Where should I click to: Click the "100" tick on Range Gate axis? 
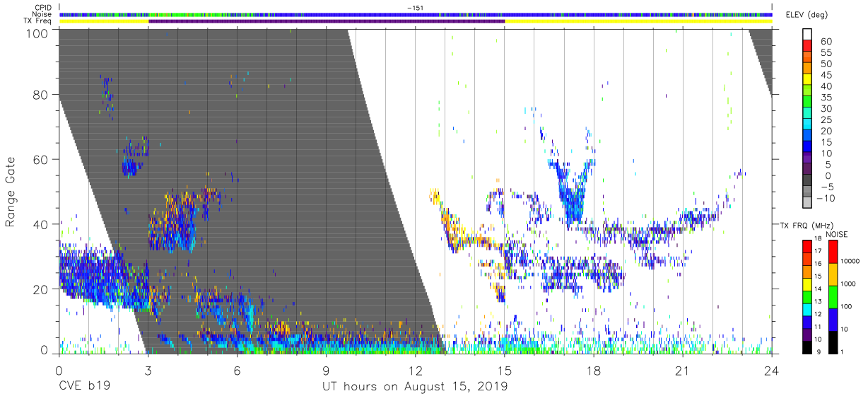point(37,33)
